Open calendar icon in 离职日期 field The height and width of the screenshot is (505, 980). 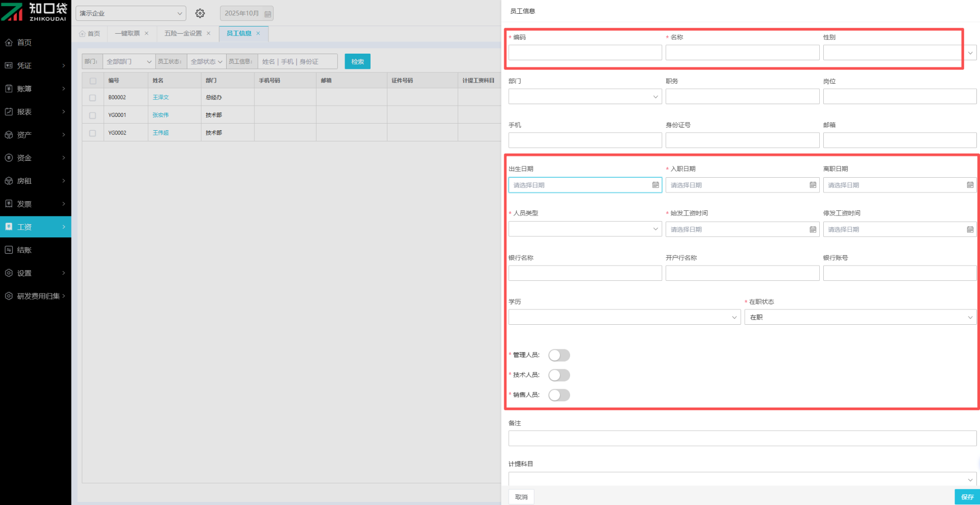tap(970, 185)
